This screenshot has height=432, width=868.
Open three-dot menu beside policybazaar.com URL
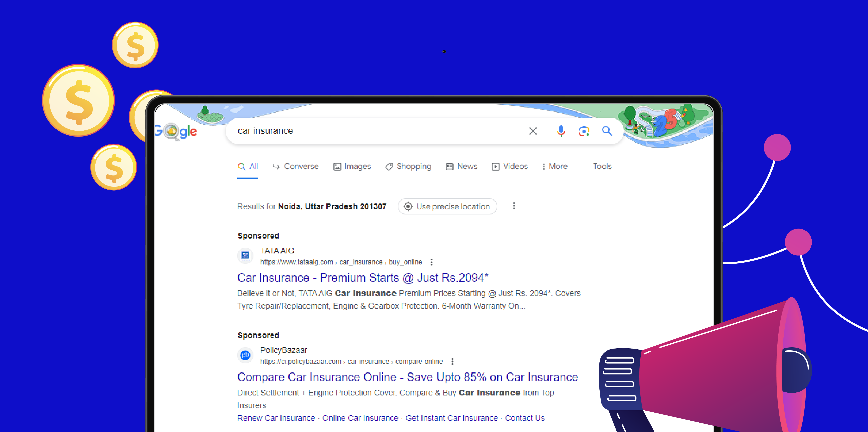pos(453,362)
